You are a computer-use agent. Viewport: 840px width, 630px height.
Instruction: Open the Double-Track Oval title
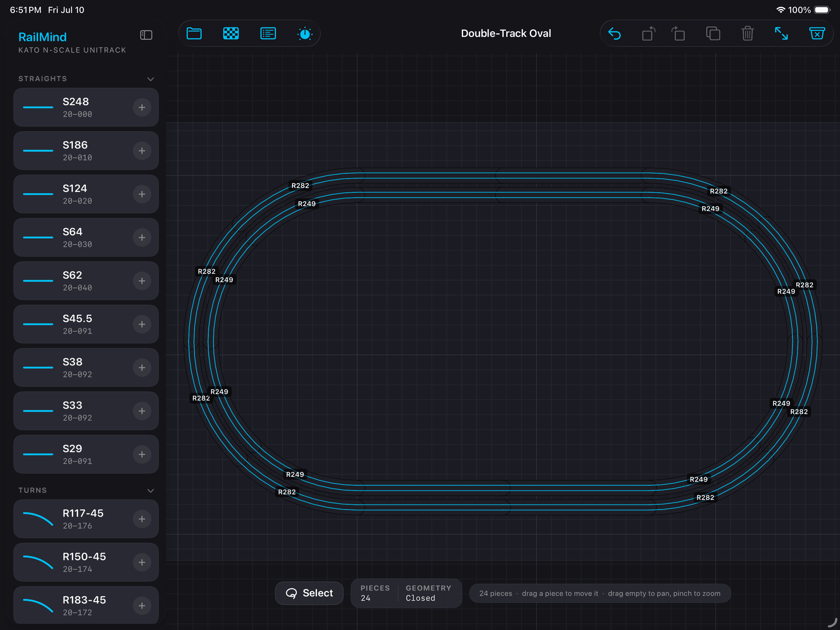tap(506, 34)
